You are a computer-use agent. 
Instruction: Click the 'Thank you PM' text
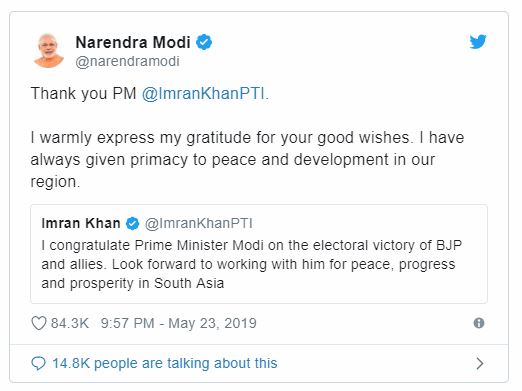point(83,93)
